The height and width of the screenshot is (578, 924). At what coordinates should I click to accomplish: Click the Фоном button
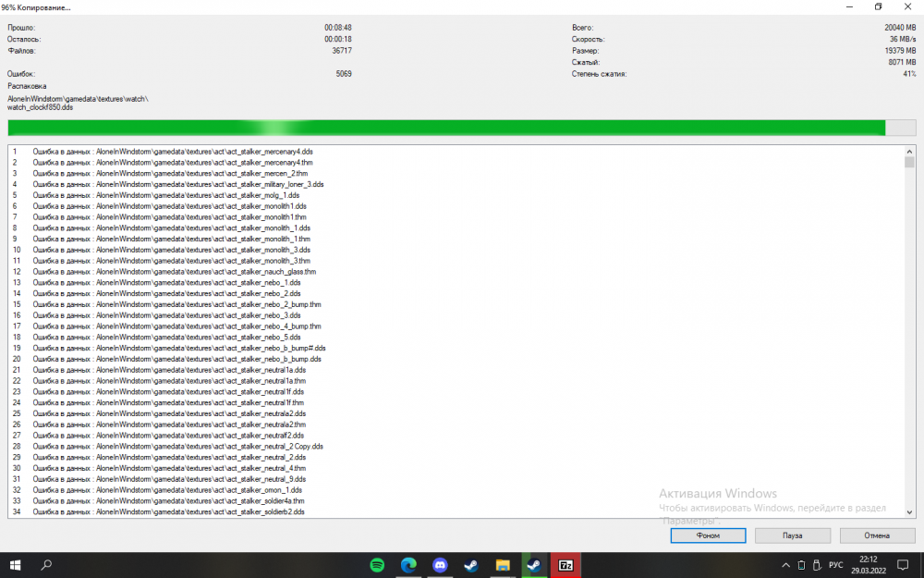[x=708, y=535]
